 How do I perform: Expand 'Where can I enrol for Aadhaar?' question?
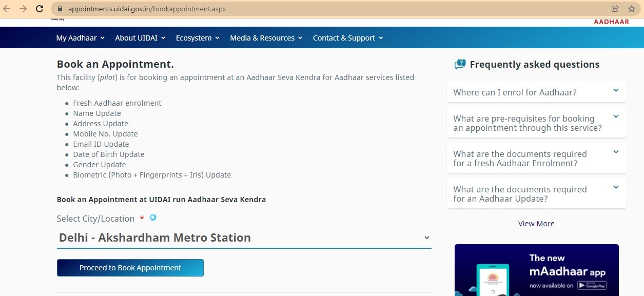pyautogui.click(x=536, y=92)
